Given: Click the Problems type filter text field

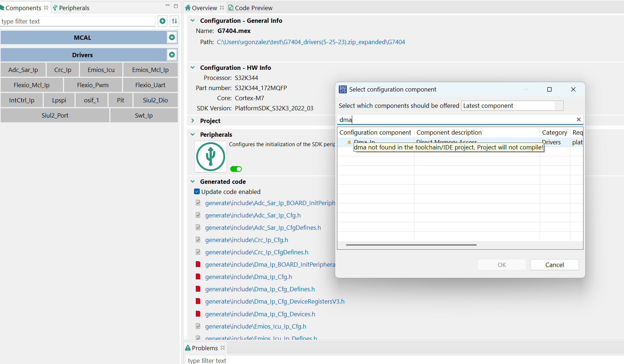Looking at the screenshot, I should pos(405,360).
